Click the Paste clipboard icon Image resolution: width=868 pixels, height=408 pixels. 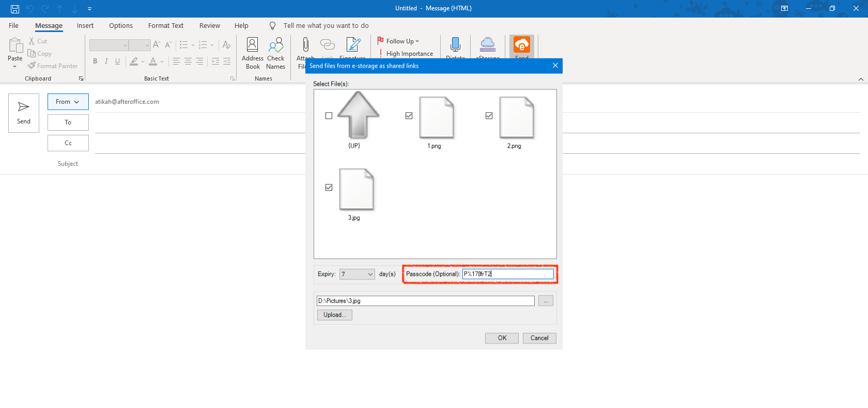pos(15,46)
